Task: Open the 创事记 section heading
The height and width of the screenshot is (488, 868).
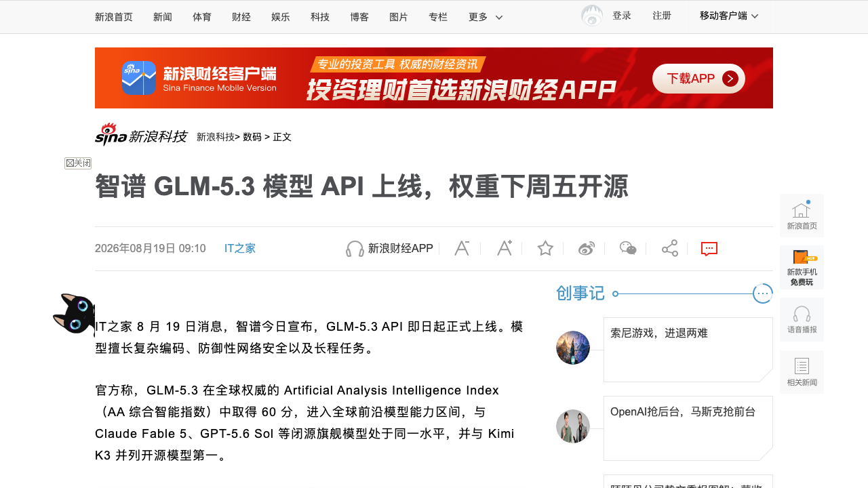Action: point(580,293)
